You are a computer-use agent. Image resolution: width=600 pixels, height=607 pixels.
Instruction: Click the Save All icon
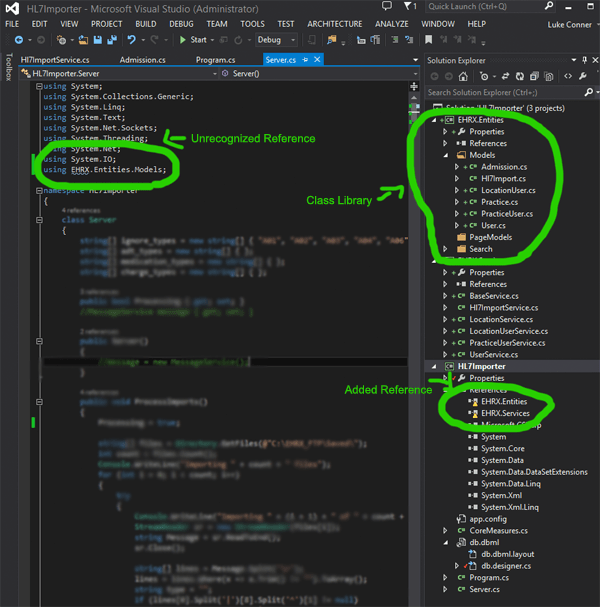pyautogui.click(x=112, y=40)
